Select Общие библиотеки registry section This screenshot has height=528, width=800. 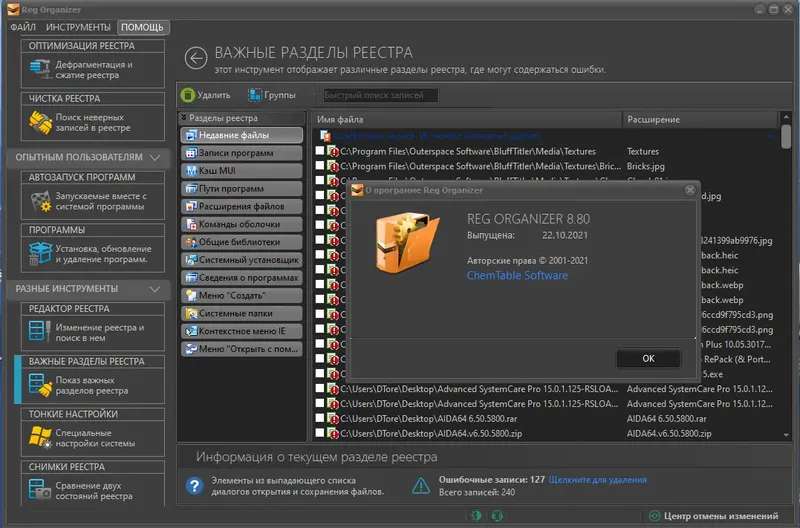[241, 242]
